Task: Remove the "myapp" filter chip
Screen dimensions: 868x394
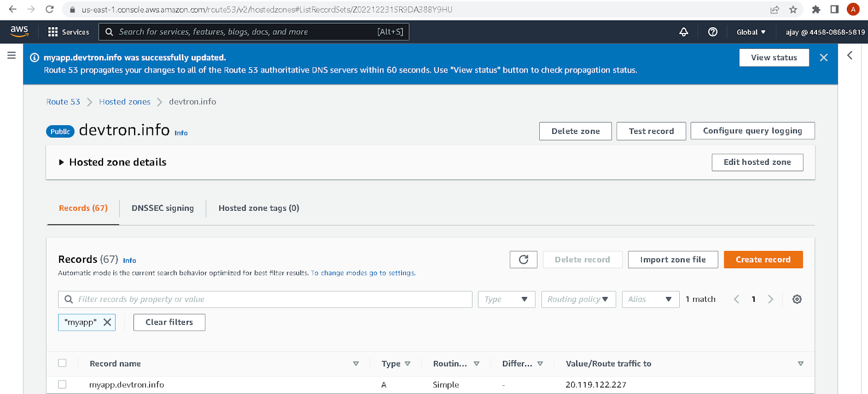Action: pyautogui.click(x=107, y=322)
